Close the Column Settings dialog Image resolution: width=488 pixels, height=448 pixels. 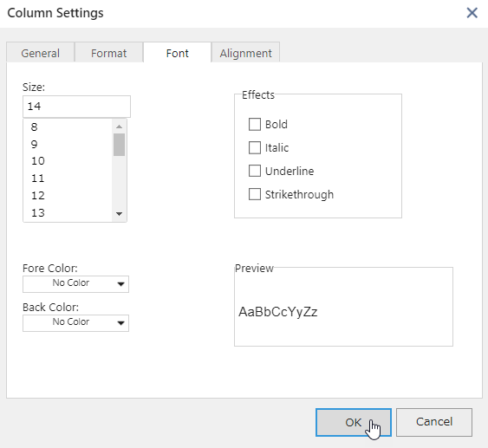tap(472, 13)
